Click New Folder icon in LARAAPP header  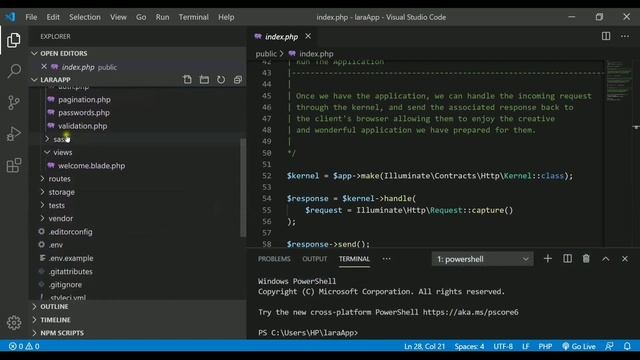[x=204, y=80]
